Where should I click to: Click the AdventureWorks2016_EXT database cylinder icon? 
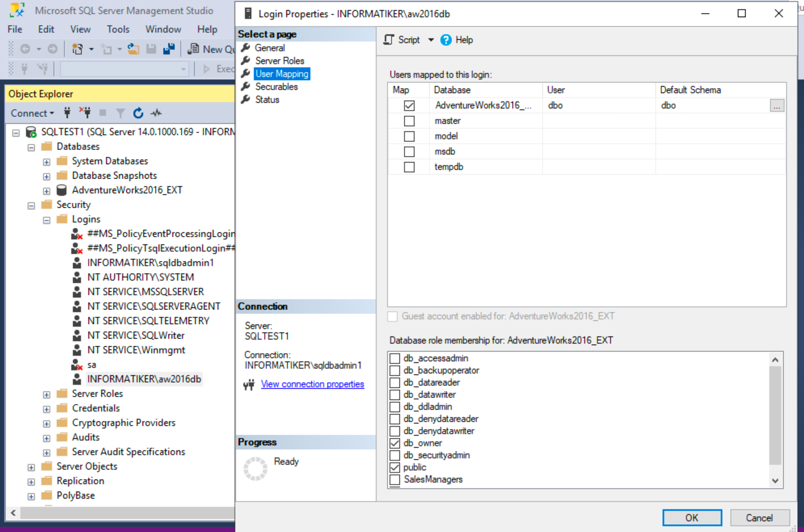pyautogui.click(x=61, y=190)
